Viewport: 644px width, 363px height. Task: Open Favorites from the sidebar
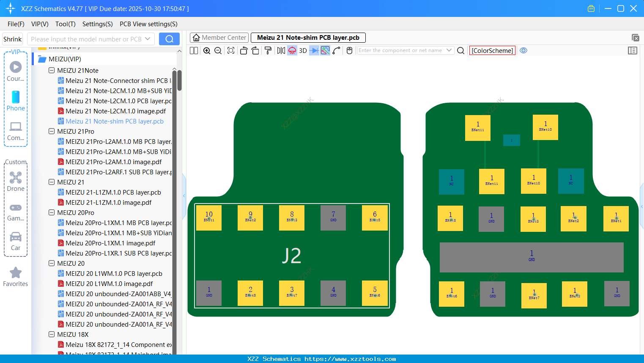pos(16,277)
